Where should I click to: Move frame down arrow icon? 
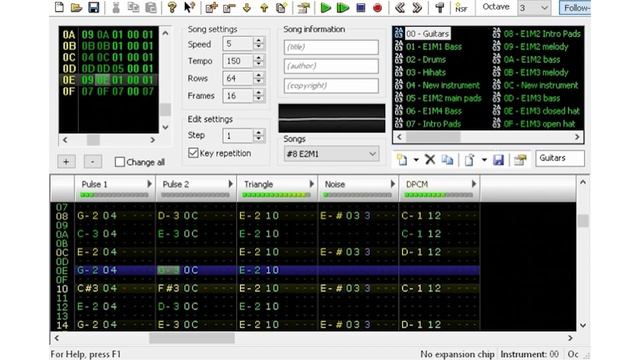247,7
